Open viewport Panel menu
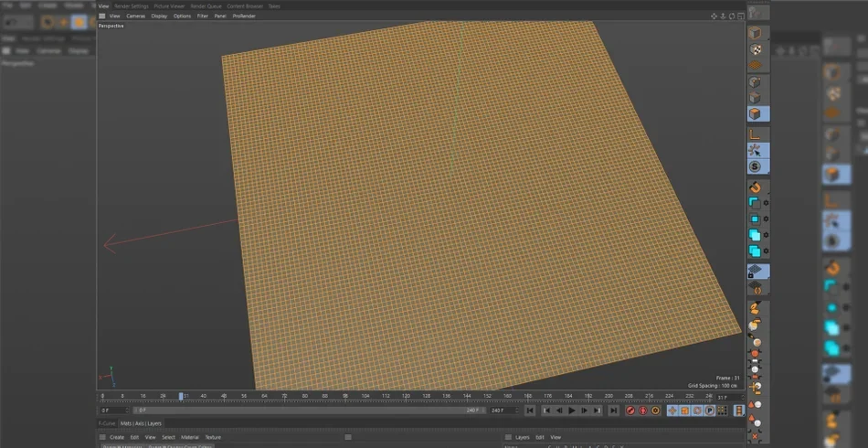The height and width of the screenshot is (448, 868). tap(220, 16)
